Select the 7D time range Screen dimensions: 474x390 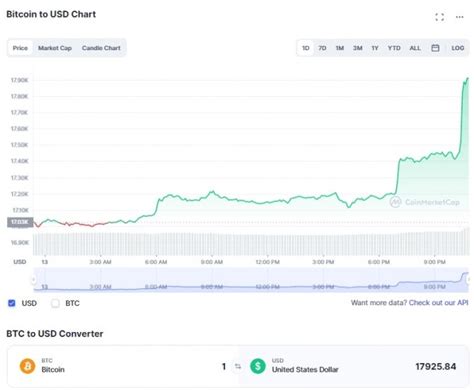(322, 48)
